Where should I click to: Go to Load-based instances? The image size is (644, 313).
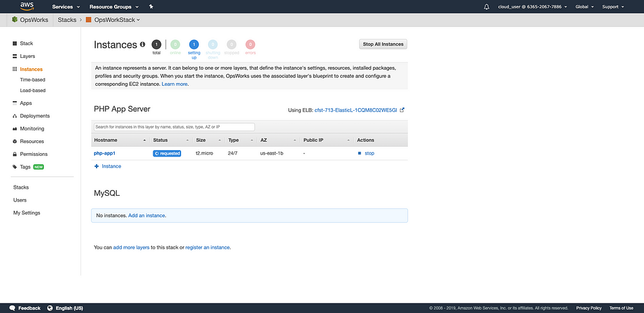pos(33,90)
